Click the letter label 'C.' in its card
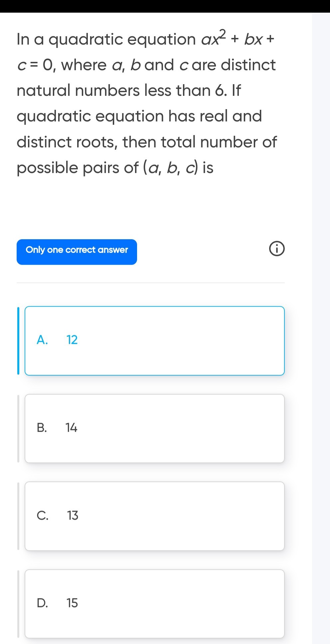 pos(42,516)
